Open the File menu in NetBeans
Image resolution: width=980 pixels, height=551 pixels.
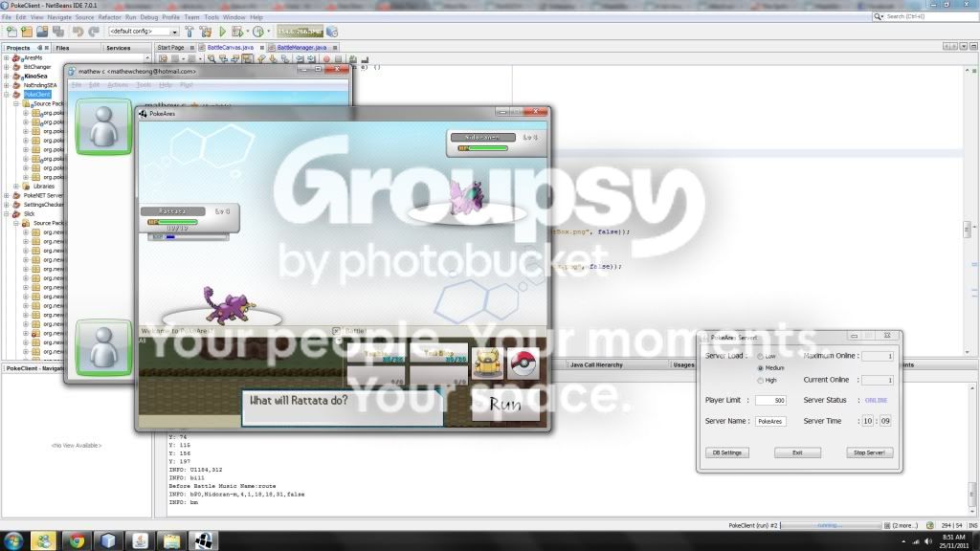(7, 17)
